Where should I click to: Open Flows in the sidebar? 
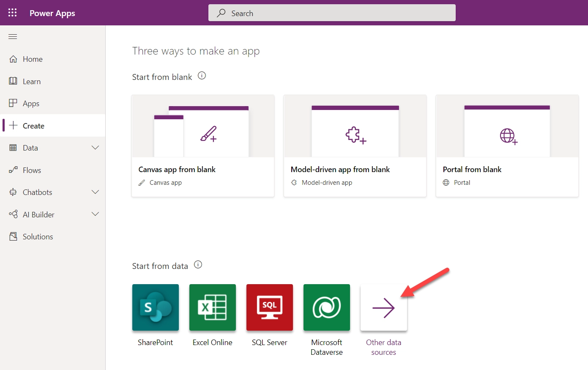[53, 170]
